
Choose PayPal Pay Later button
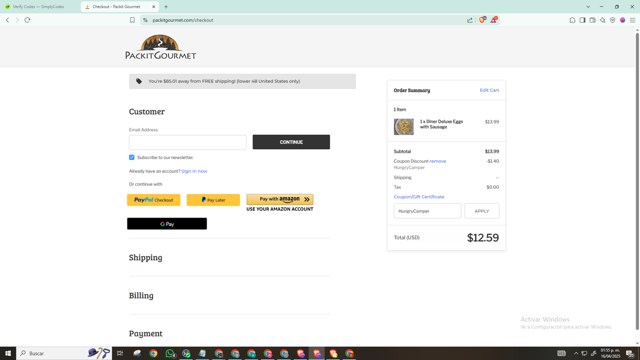point(213,200)
